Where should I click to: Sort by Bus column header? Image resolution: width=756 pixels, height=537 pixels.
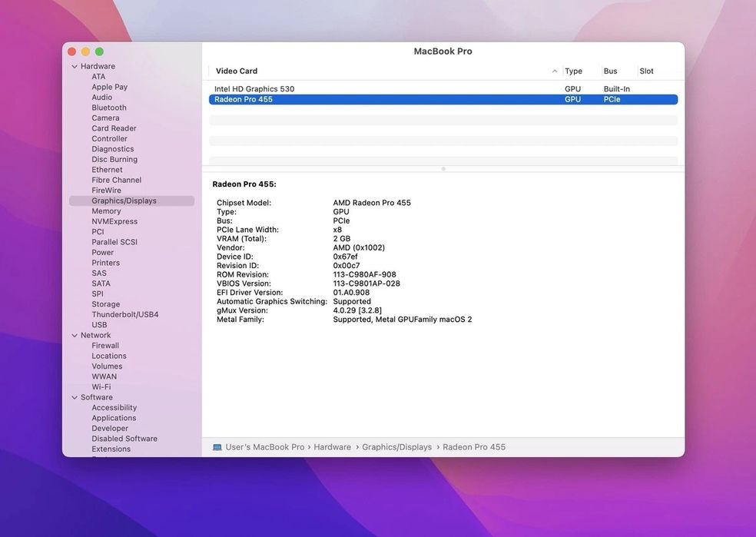(x=610, y=71)
